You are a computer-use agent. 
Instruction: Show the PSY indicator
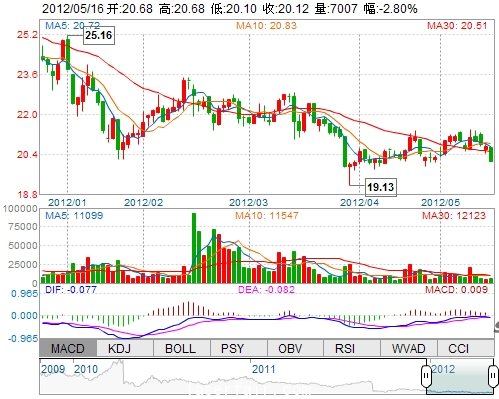click(239, 349)
